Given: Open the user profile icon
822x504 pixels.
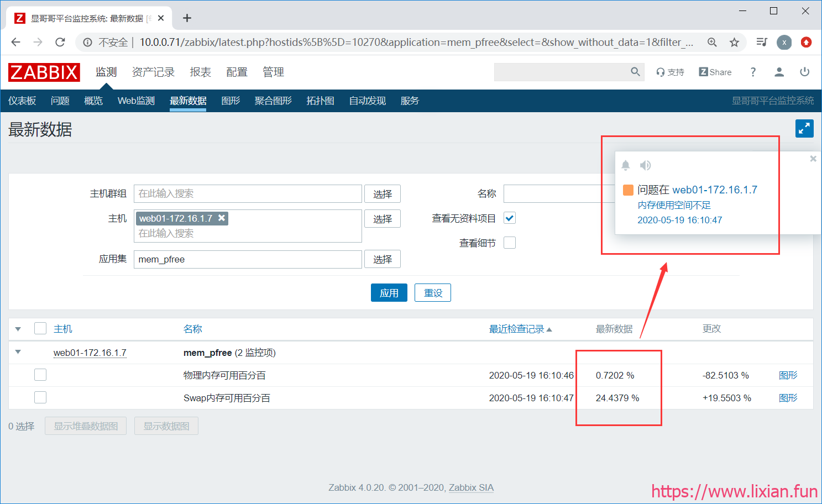Looking at the screenshot, I should (779, 72).
